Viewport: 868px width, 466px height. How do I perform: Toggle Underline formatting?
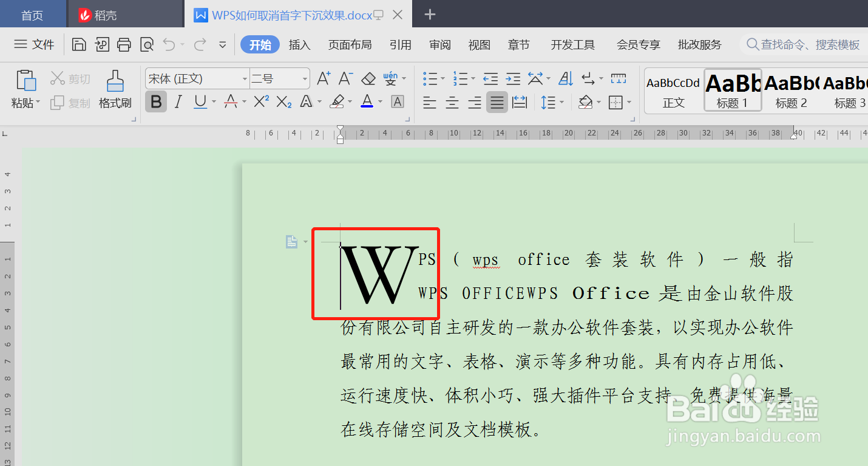(200, 102)
